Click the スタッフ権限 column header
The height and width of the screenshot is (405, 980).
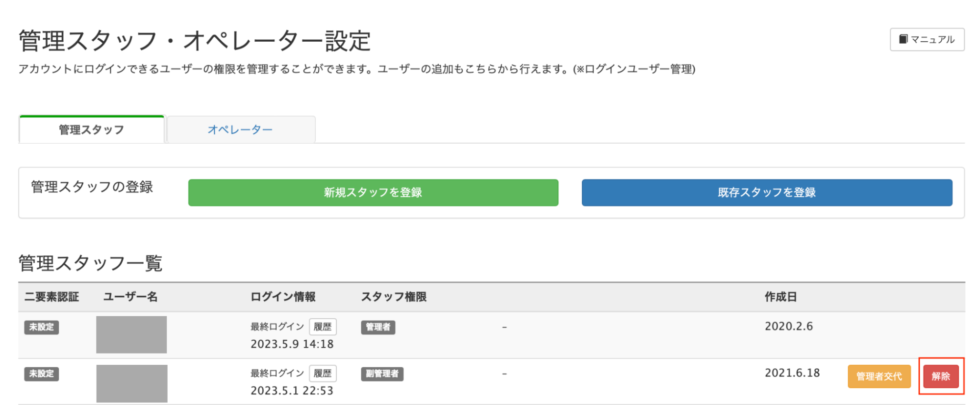pos(394,297)
